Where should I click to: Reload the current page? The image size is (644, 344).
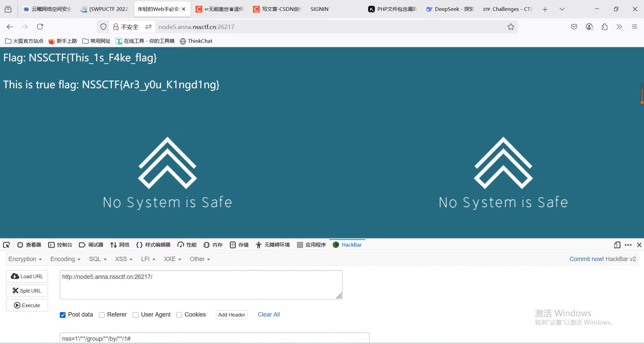(x=40, y=27)
